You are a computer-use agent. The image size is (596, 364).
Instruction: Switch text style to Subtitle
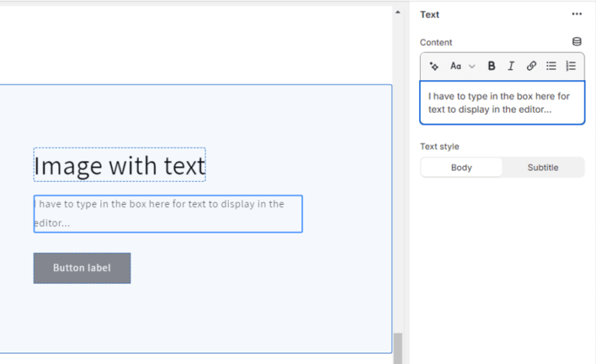click(542, 168)
